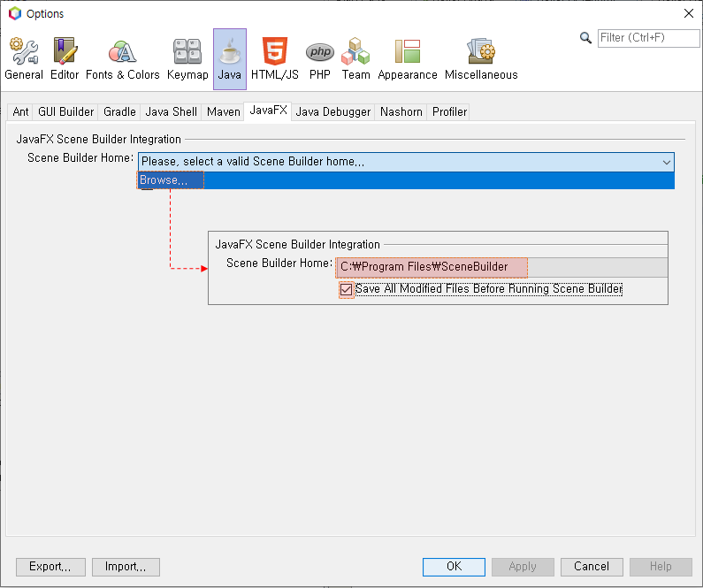Confirm with the OK button
Image resolution: width=703 pixels, height=588 pixels.
click(454, 567)
